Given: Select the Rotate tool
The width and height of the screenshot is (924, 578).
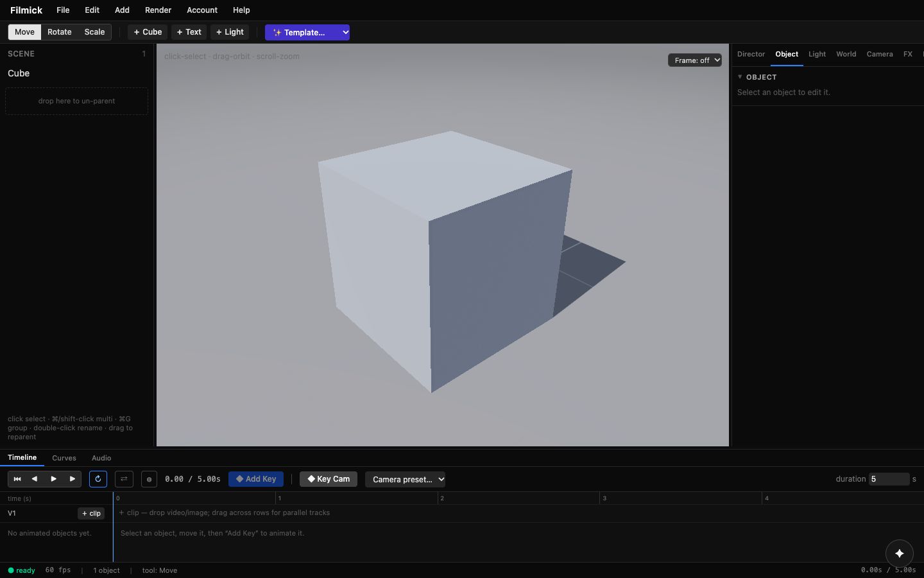Looking at the screenshot, I should (60, 32).
